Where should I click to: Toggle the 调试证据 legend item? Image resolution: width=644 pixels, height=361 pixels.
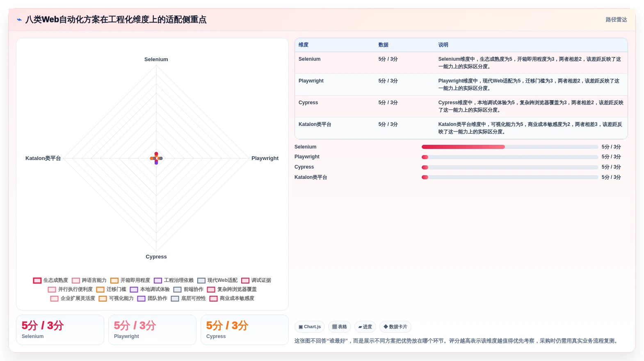tap(256, 281)
